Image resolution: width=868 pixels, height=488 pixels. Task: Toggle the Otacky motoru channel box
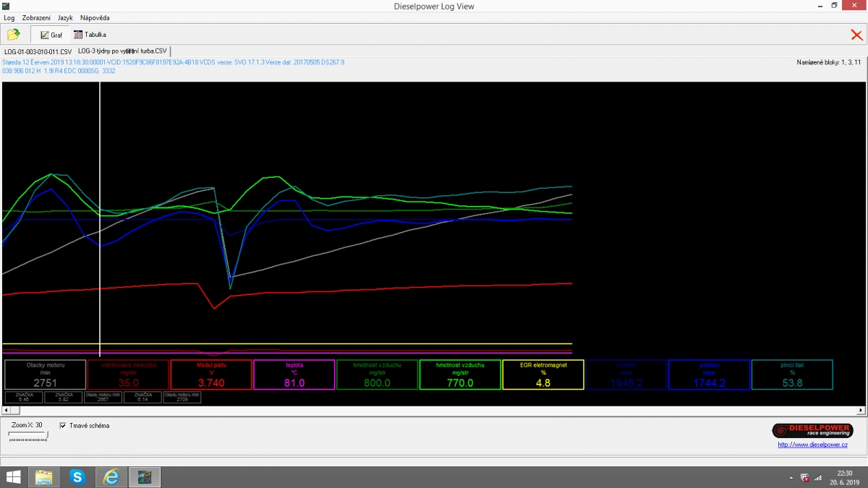(x=45, y=374)
